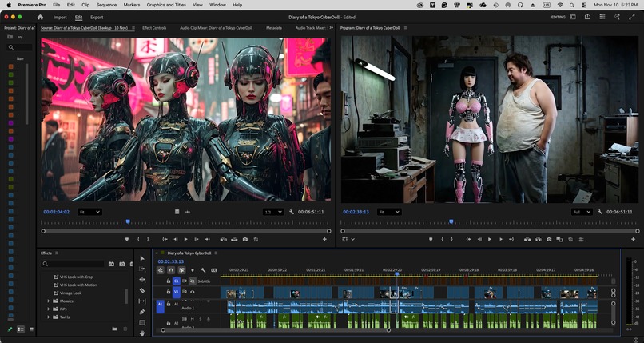
Task: Play video in Source monitor
Action: click(x=185, y=239)
